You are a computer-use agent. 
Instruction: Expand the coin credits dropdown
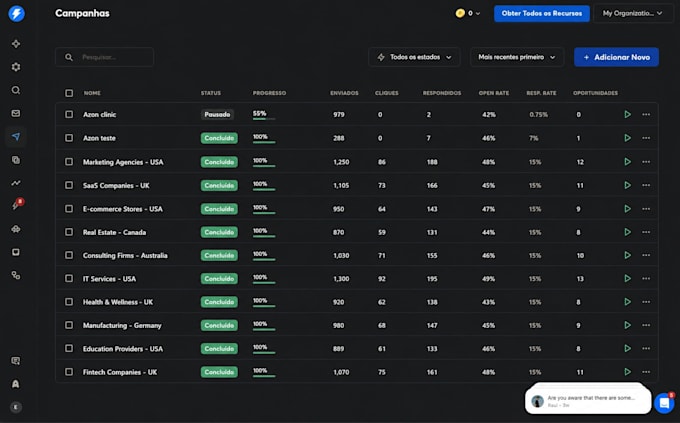pos(468,13)
